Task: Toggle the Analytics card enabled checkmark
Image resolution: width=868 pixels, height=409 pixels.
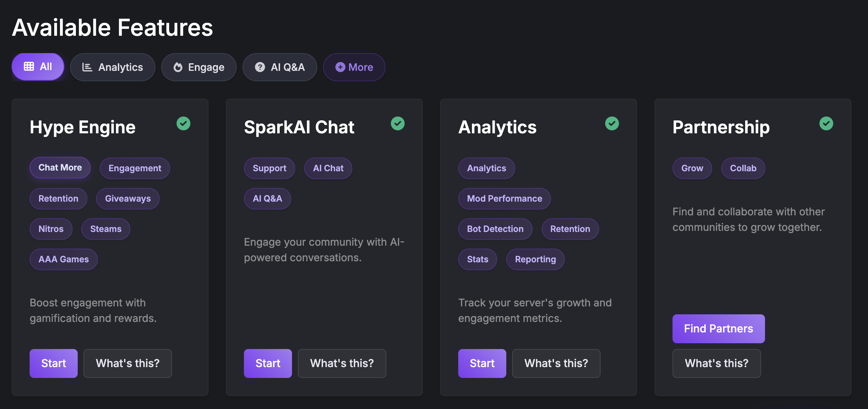Action: (x=612, y=124)
